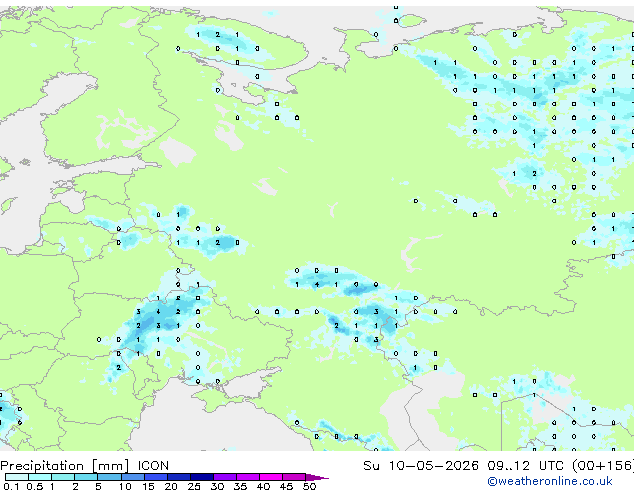Click the '50' legend scale label

pos(309,486)
